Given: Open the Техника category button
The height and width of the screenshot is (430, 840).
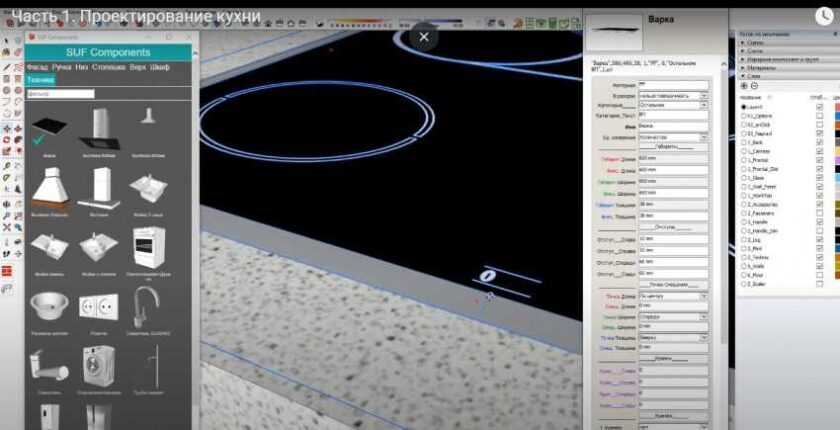Looking at the screenshot, I should point(41,79).
